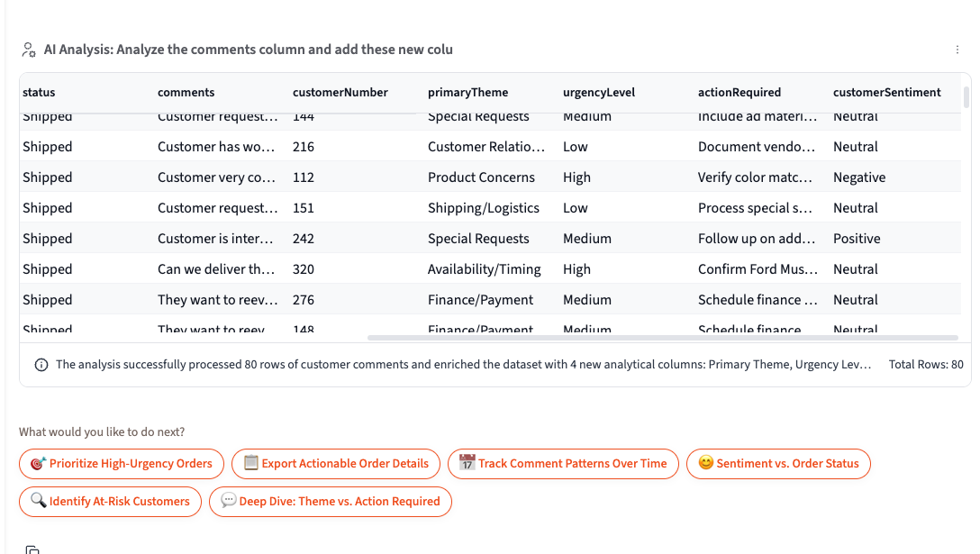Select Deep Dive: Theme vs. Action Required
The image size is (980, 554).
[x=330, y=501]
